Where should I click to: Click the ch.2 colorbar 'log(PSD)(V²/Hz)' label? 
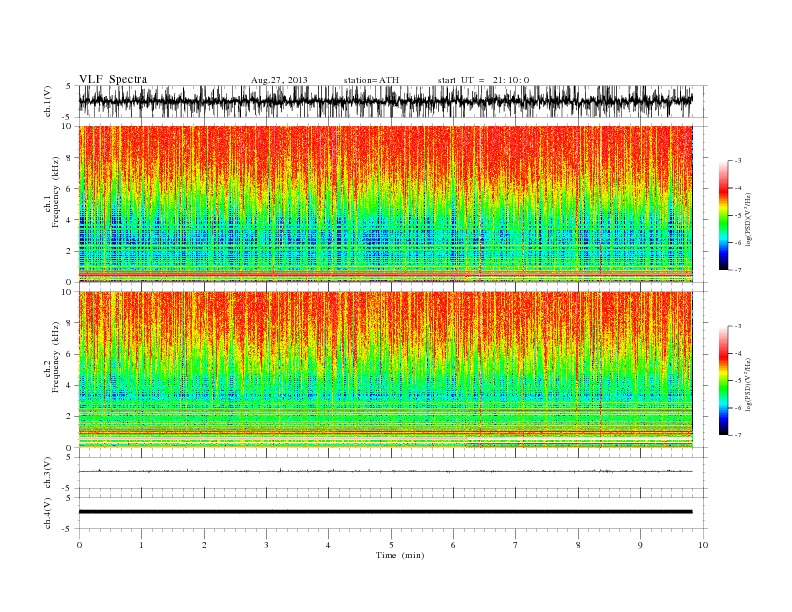[749, 384]
